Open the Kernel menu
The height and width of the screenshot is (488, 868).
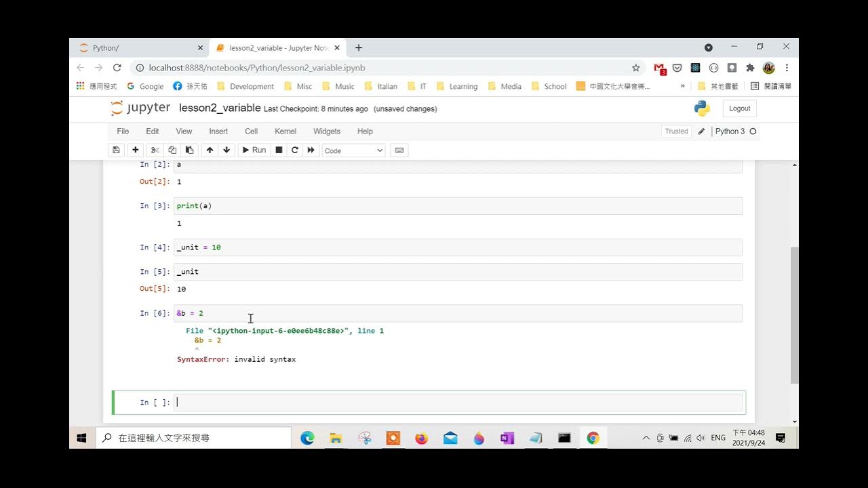[285, 131]
